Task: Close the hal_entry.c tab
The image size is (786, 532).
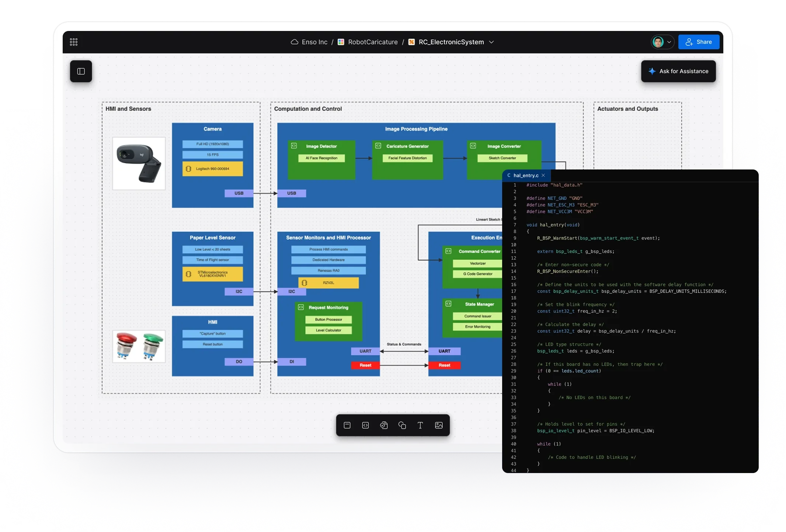Action: tap(543, 175)
